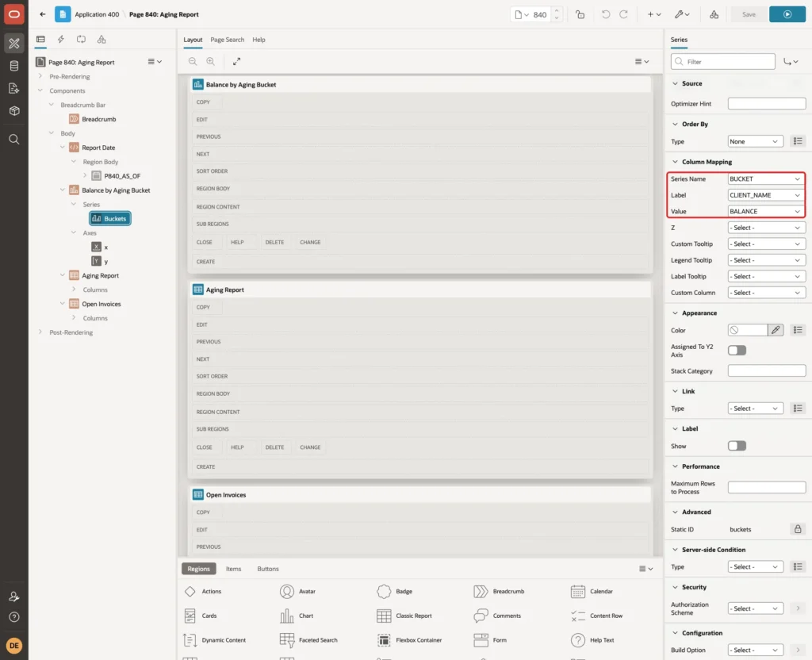The width and height of the screenshot is (812, 660).
Task: Open the DE user account avatar
Action: click(14, 646)
